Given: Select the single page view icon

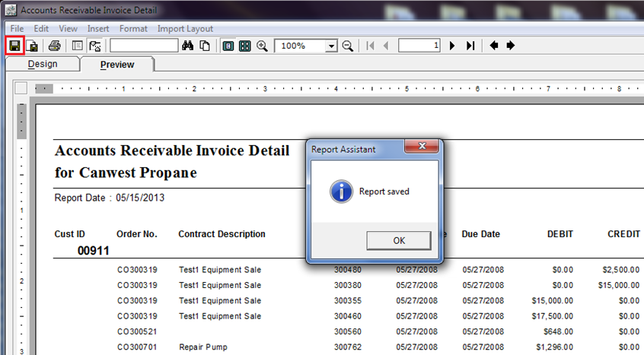Looking at the screenshot, I should tap(228, 46).
